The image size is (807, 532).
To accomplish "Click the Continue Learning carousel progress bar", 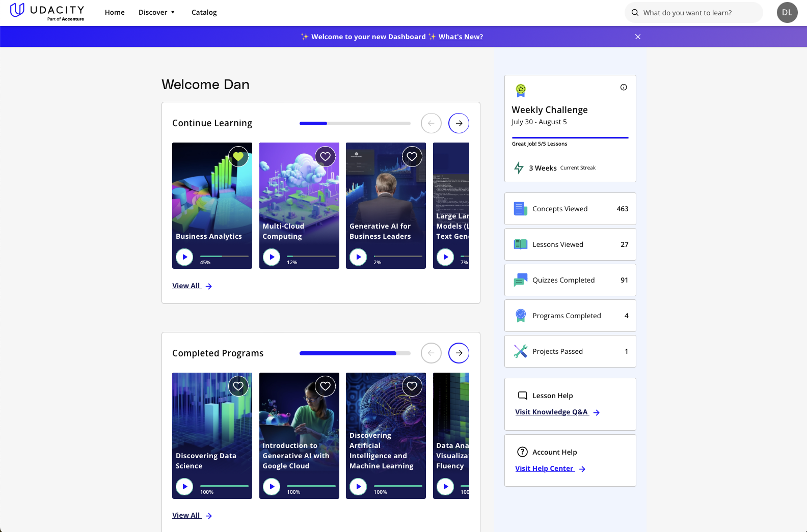I will [355, 123].
